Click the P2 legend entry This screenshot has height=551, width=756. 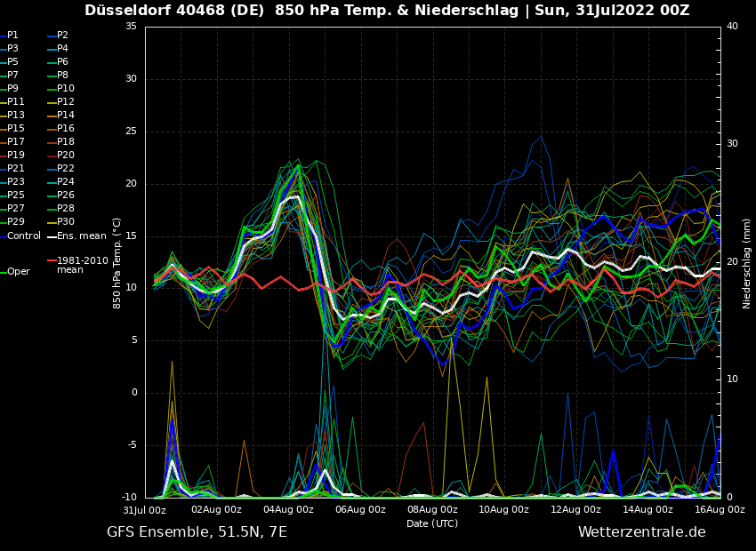[62, 36]
